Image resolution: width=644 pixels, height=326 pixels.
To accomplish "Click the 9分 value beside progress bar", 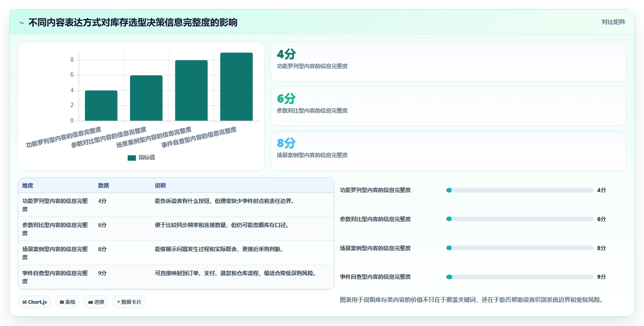I will 601,277.
